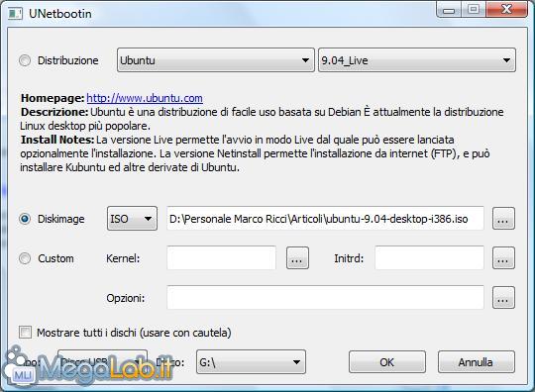The image size is (535, 392).
Task: Browse for disk image file button
Action: 503,219
